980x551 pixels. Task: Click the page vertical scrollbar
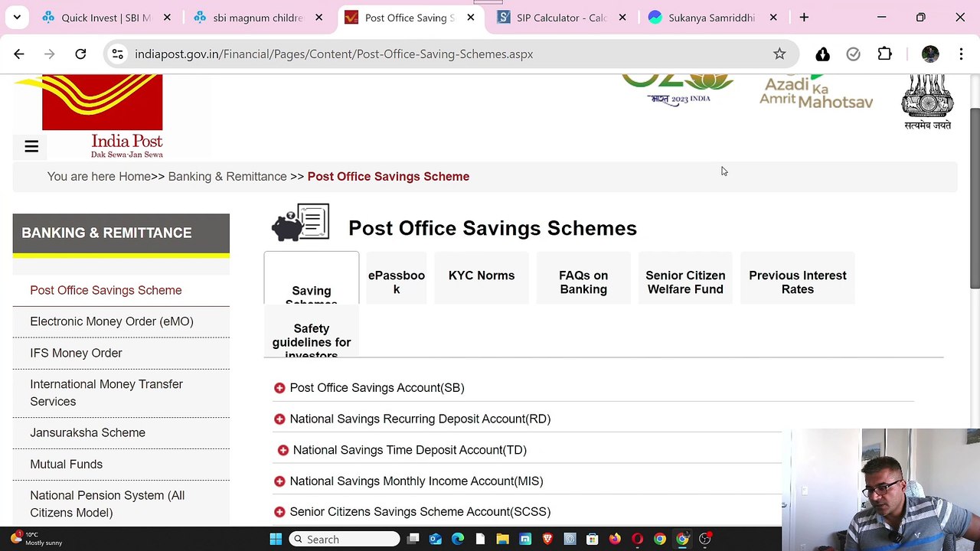[975, 198]
